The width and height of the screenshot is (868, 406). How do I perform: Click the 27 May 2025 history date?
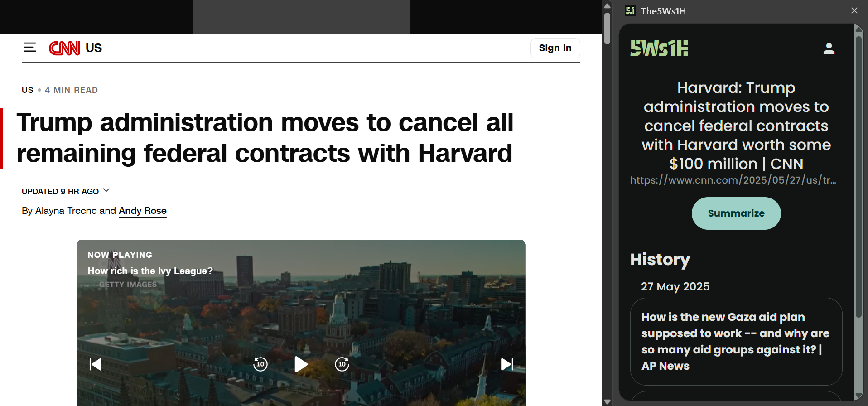(x=675, y=287)
